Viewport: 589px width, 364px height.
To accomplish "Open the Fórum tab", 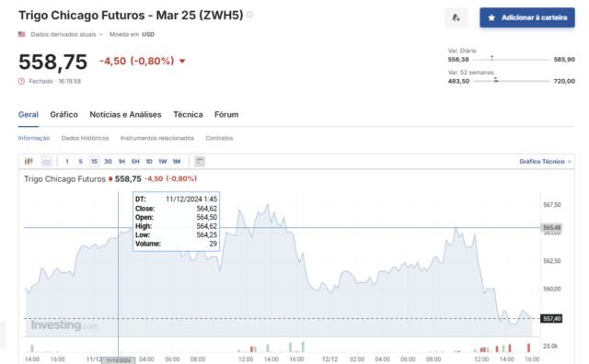I will coord(226,115).
